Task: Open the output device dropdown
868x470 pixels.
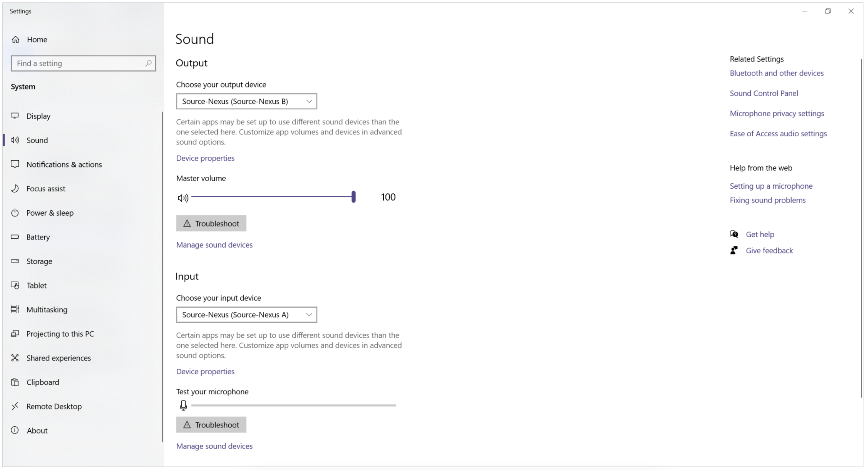Action: pos(246,101)
